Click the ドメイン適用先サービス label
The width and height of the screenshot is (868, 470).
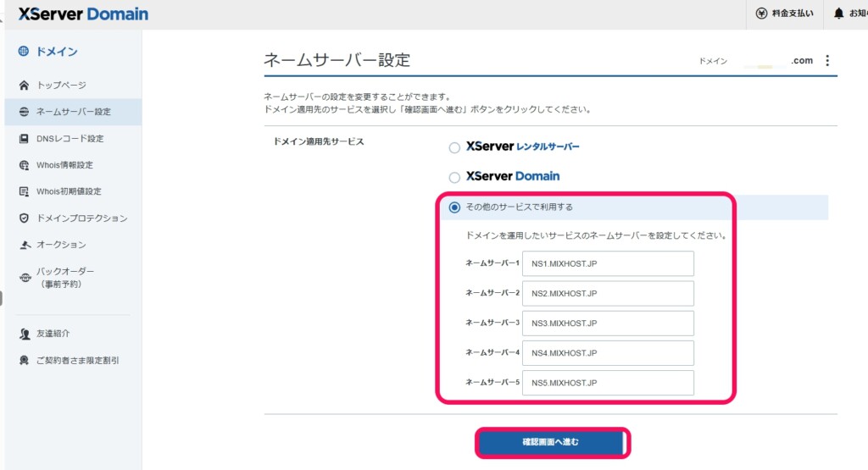click(x=319, y=141)
